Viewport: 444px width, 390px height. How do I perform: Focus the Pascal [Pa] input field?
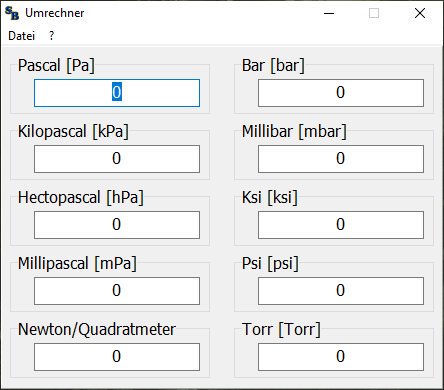117,93
